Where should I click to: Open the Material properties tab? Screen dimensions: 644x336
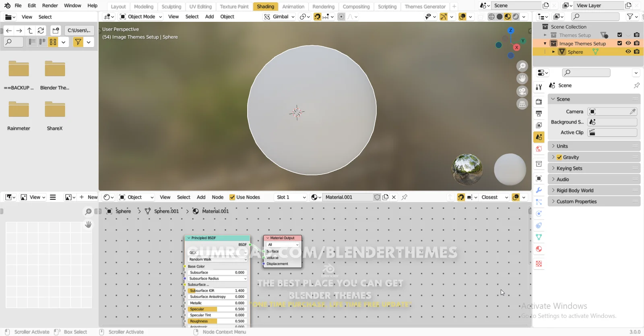click(539, 249)
